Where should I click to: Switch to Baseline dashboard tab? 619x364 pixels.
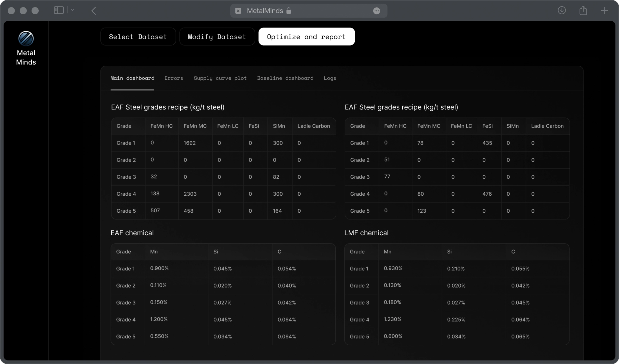coord(285,78)
